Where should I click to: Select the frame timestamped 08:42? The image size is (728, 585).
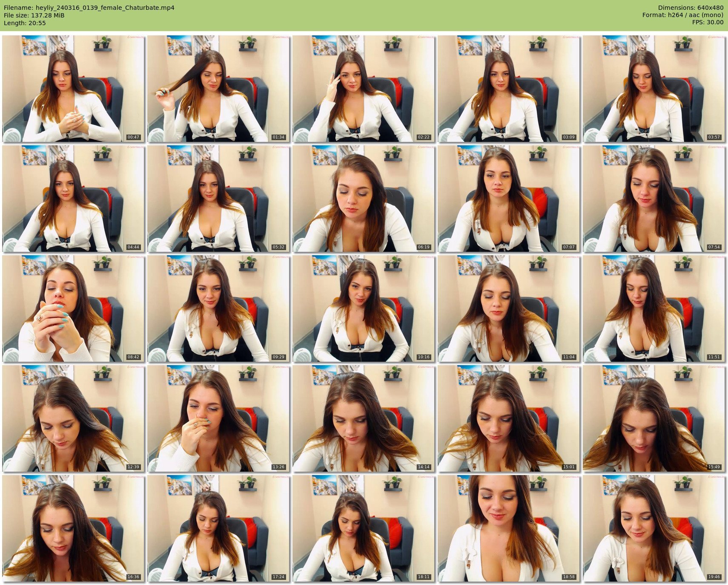click(x=73, y=308)
